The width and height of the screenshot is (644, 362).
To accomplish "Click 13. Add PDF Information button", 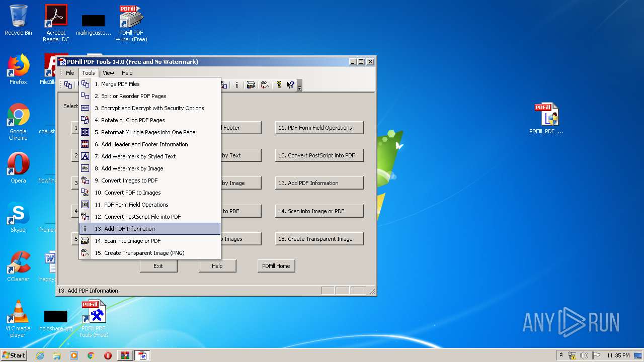I will pos(319,183).
